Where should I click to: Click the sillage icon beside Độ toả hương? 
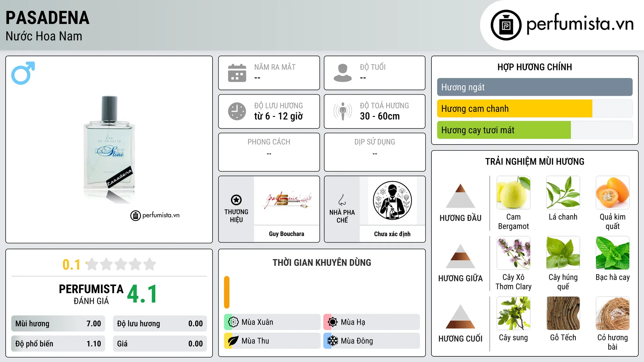point(343,111)
